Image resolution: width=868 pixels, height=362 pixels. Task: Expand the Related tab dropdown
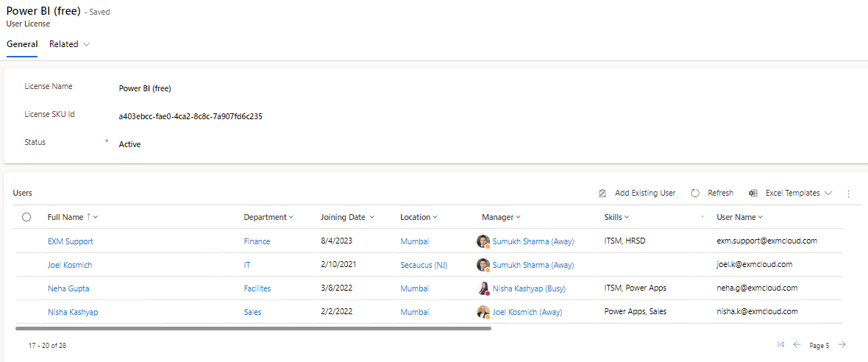coord(70,44)
